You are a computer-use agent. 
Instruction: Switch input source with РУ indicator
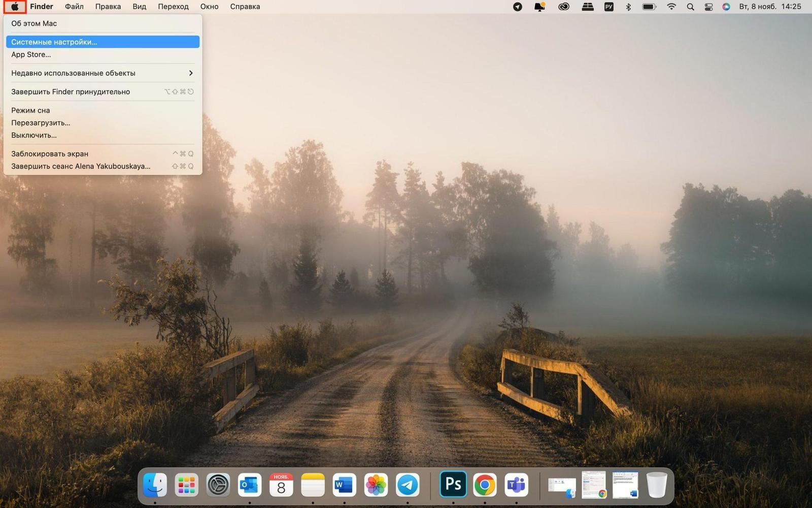(608, 7)
